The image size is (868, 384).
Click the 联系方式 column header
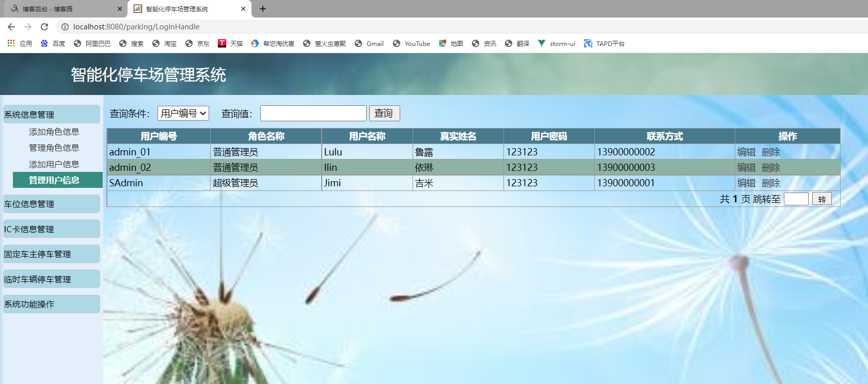665,136
